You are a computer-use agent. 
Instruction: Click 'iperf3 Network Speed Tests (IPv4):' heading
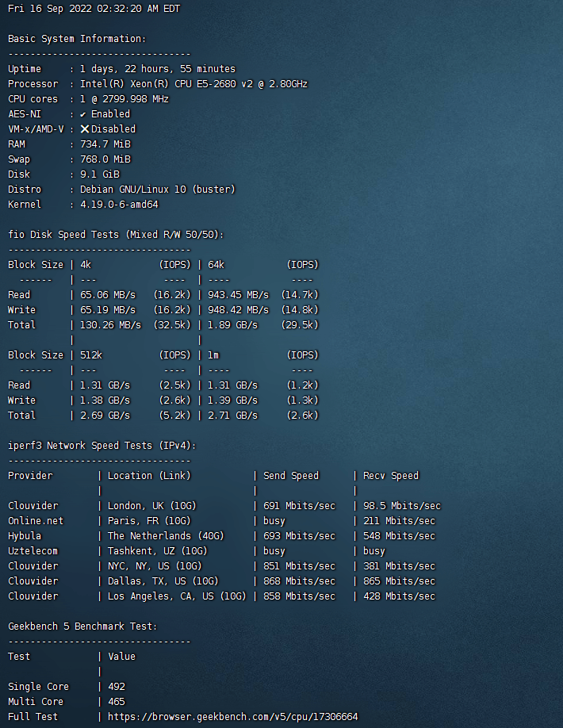tap(102, 446)
